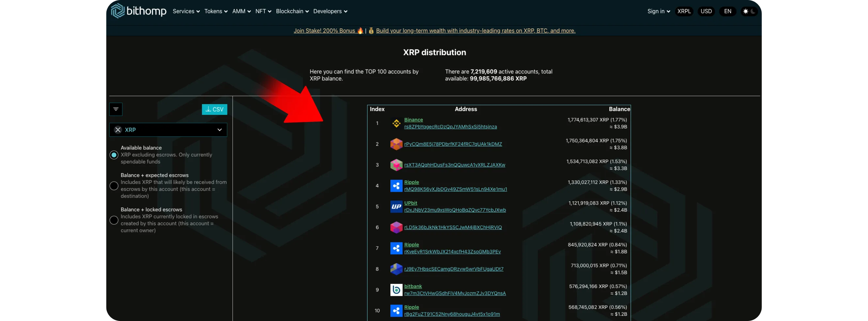868x321 pixels.
Task: Click the Ripple logo in row 4
Action: (396, 186)
